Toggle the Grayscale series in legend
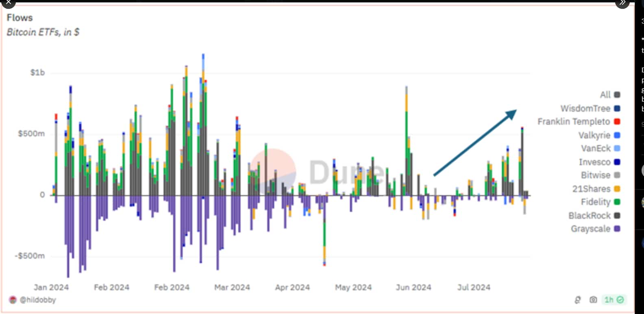 click(590, 229)
